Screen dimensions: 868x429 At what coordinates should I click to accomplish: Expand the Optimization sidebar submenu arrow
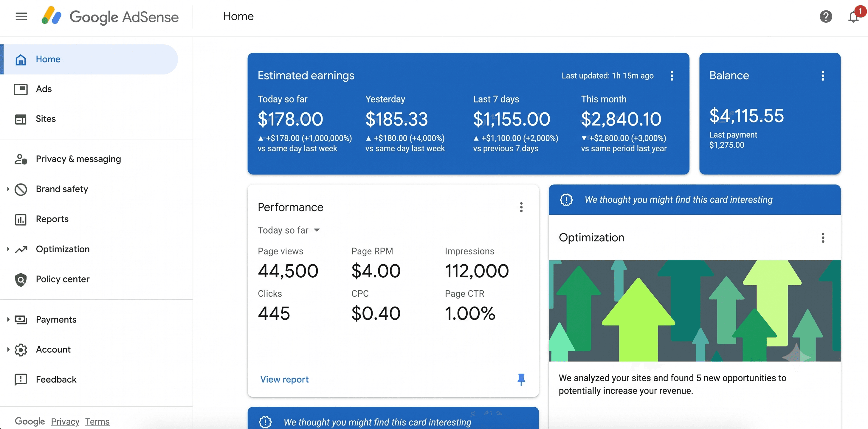[x=8, y=250]
